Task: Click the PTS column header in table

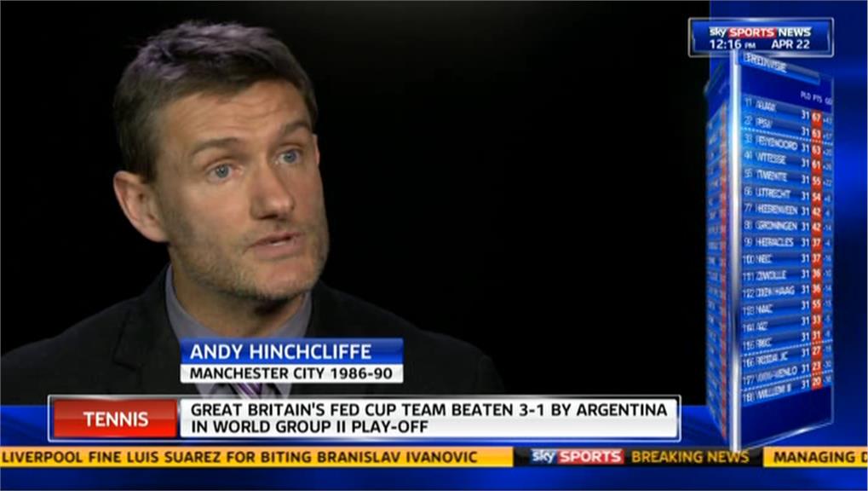Action: [817, 97]
